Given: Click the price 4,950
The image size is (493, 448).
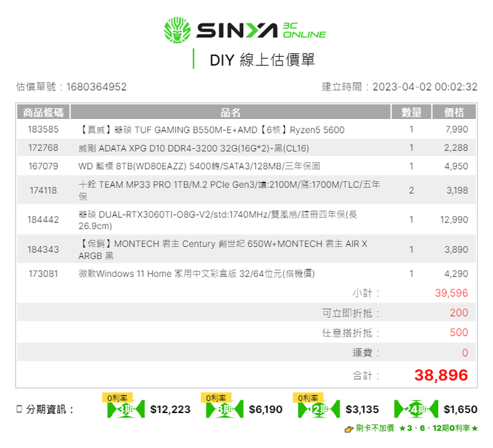Looking at the screenshot, I should tap(456, 166).
